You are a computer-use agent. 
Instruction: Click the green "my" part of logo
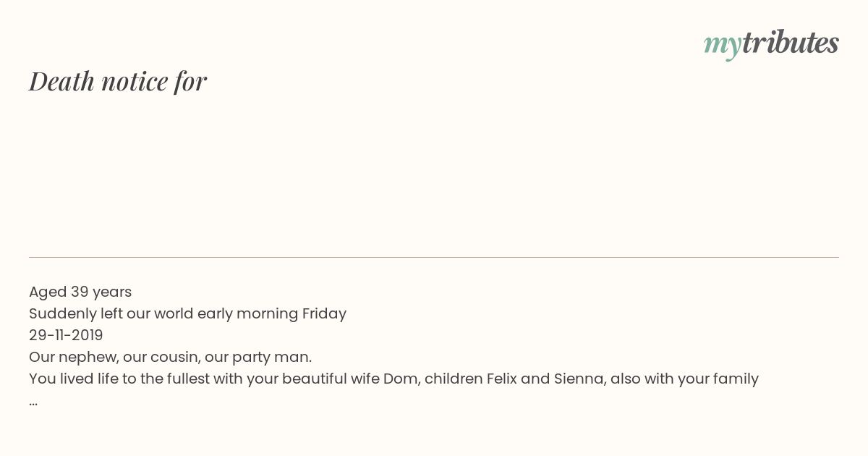click(723, 46)
